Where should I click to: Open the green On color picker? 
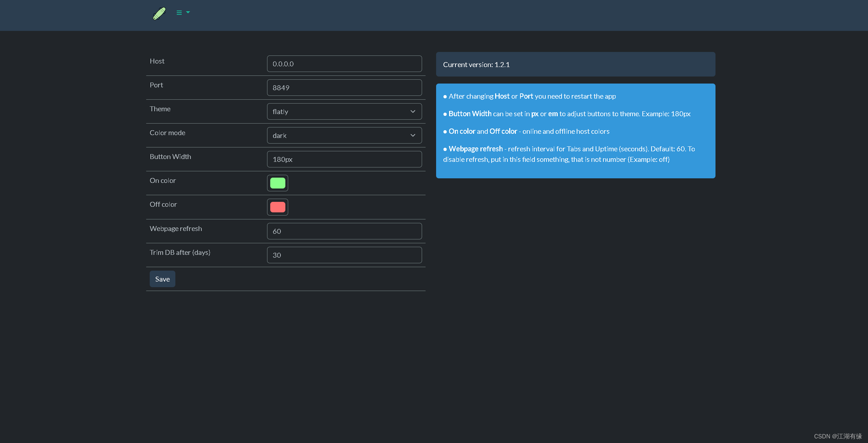pos(278,183)
